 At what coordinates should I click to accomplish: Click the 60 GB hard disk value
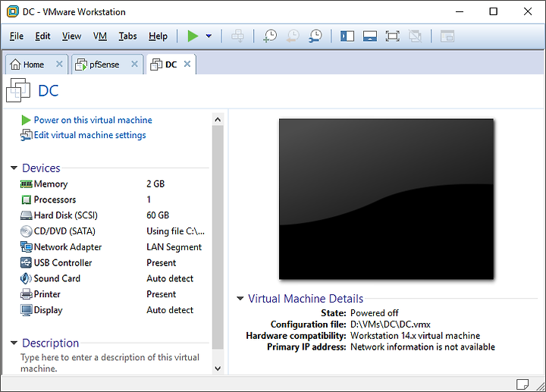point(158,215)
